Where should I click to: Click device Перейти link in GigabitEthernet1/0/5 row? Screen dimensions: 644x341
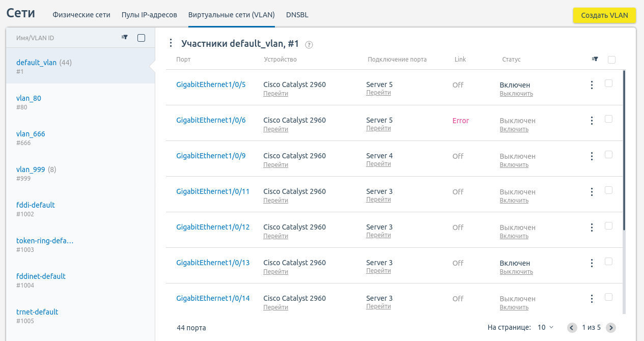(x=275, y=94)
